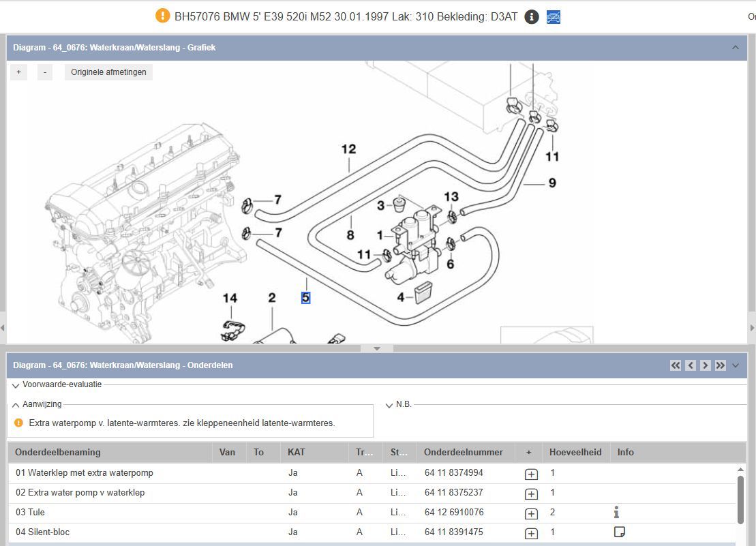756x546 pixels.
Task: Add part 64 11 8374994 with plus icon
Action: (531, 474)
